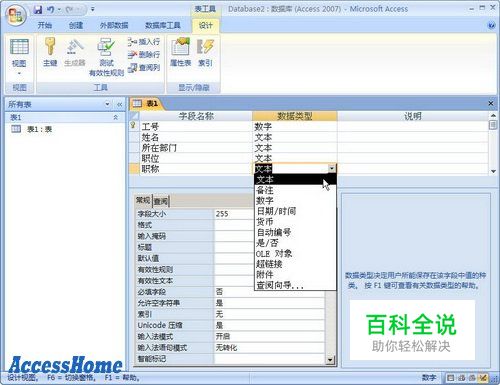Toggle the 职称 data type dropdown arrow
500x385 pixels.
tap(331, 169)
